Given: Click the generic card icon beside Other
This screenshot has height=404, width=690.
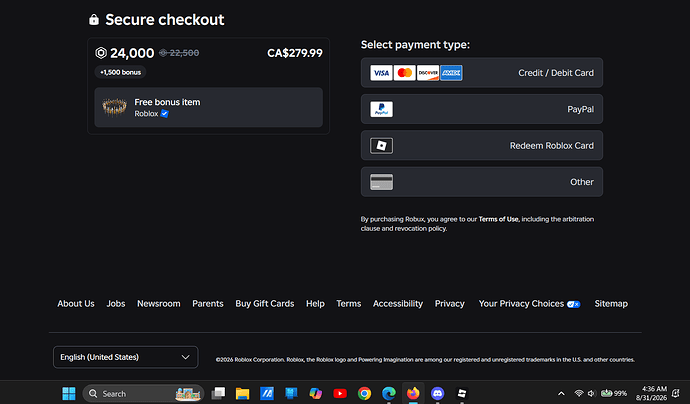Looking at the screenshot, I should click(x=381, y=182).
